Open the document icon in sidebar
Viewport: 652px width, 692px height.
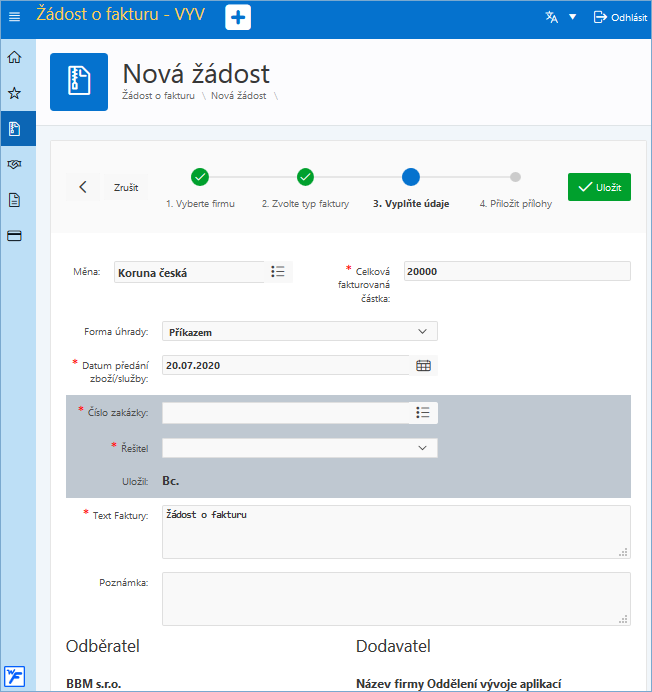[x=15, y=200]
